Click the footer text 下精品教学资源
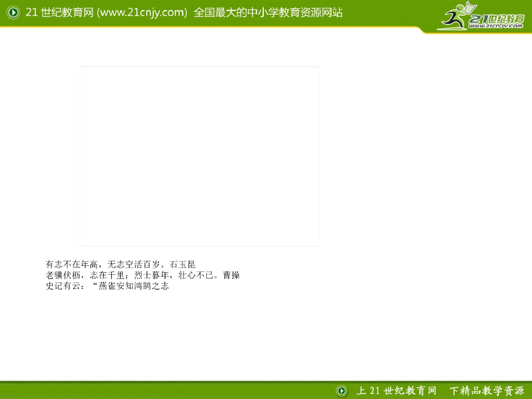Viewport: 532px width, 399px height. point(487,391)
